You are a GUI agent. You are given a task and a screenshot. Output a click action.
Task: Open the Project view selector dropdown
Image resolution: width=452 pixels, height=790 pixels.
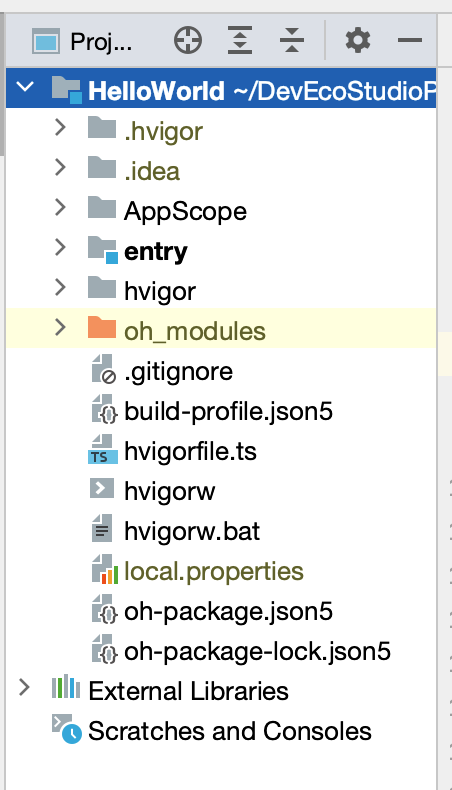click(82, 41)
